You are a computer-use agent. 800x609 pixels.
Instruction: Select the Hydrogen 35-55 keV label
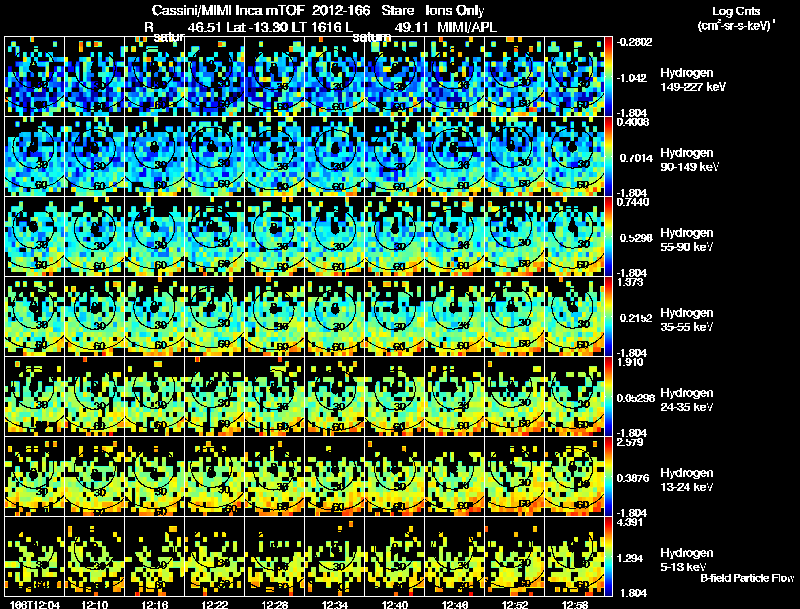coord(687,320)
